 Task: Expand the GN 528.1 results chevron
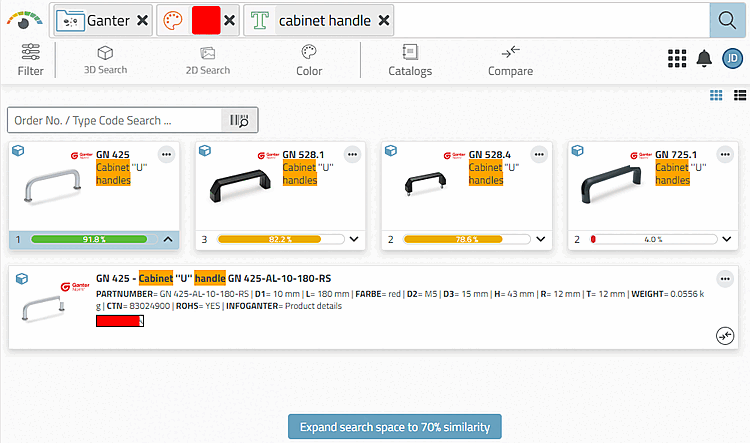pyautogui.click(x=354, y=239)
